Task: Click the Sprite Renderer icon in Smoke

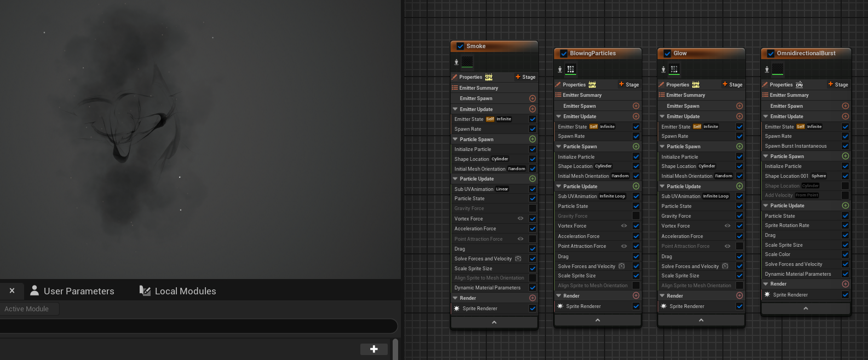Action: (457, 309)
